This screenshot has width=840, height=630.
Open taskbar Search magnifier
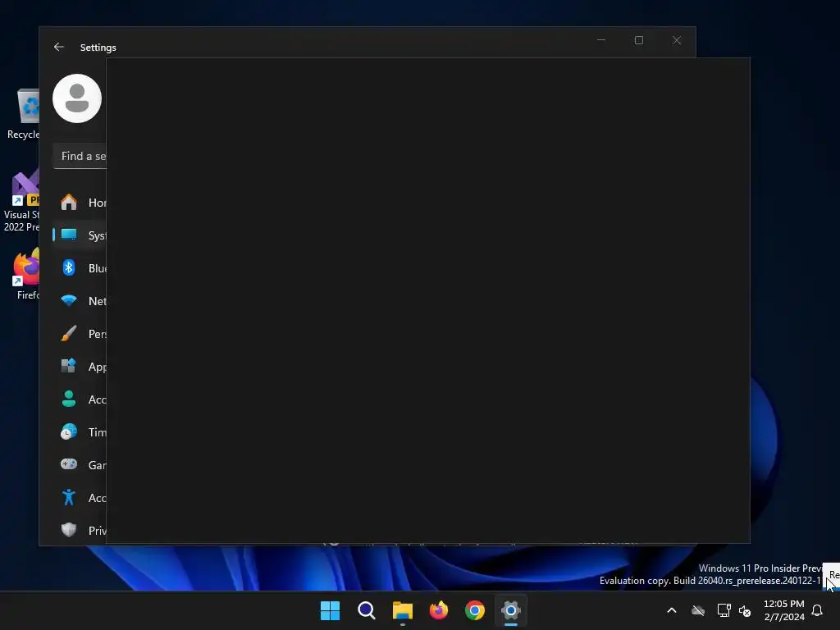point(367,610)
